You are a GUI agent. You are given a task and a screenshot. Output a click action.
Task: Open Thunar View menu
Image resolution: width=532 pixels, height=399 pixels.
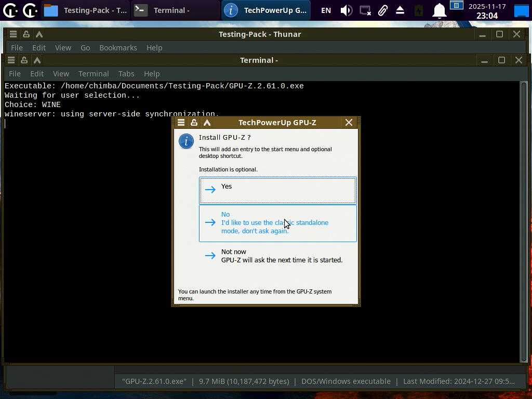coord(63,48)
